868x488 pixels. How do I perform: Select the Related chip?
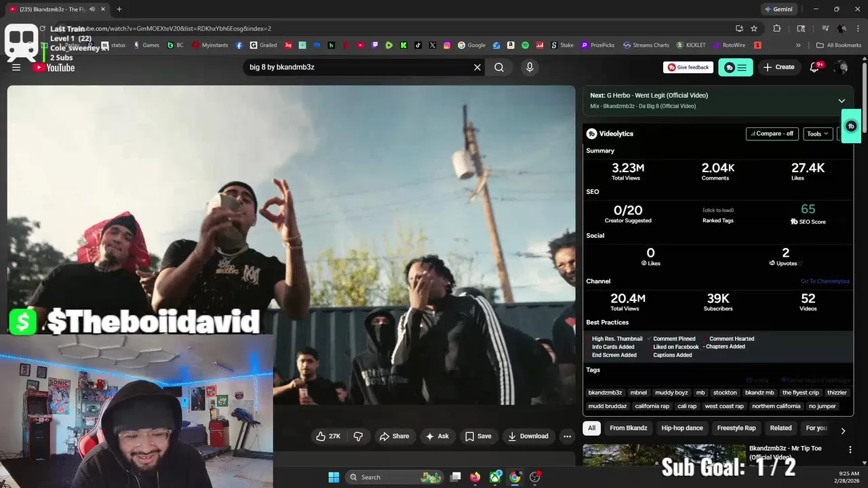[781, 428]
